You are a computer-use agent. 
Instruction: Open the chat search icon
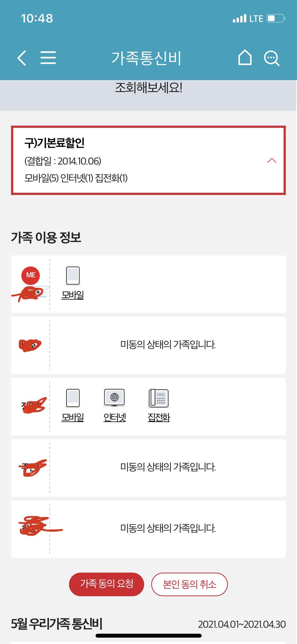click(271, 58)
